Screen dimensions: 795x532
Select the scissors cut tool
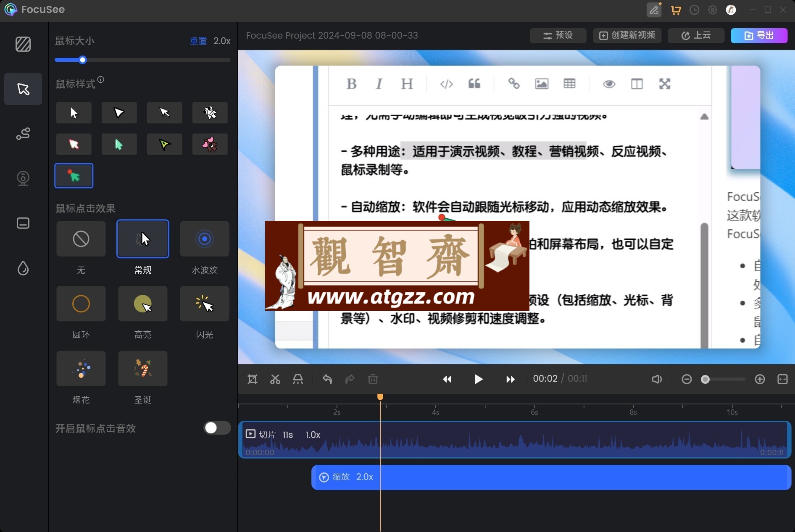pyautogui.click(x=275, y=379)
